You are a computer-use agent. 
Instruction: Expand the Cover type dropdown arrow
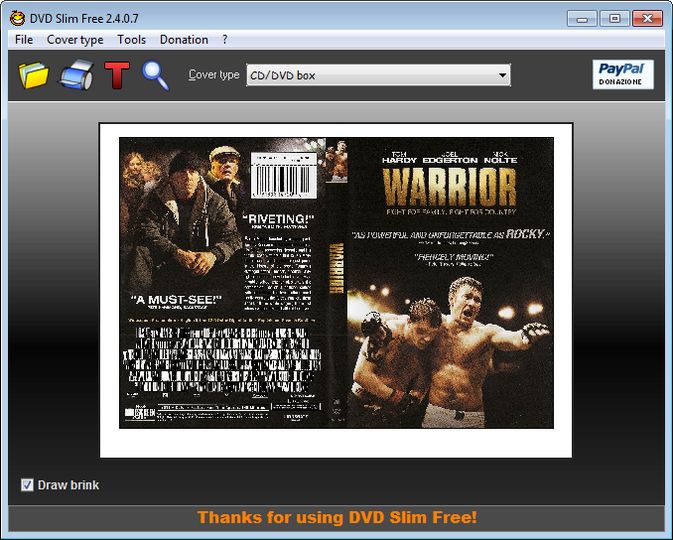click(502, 76)
